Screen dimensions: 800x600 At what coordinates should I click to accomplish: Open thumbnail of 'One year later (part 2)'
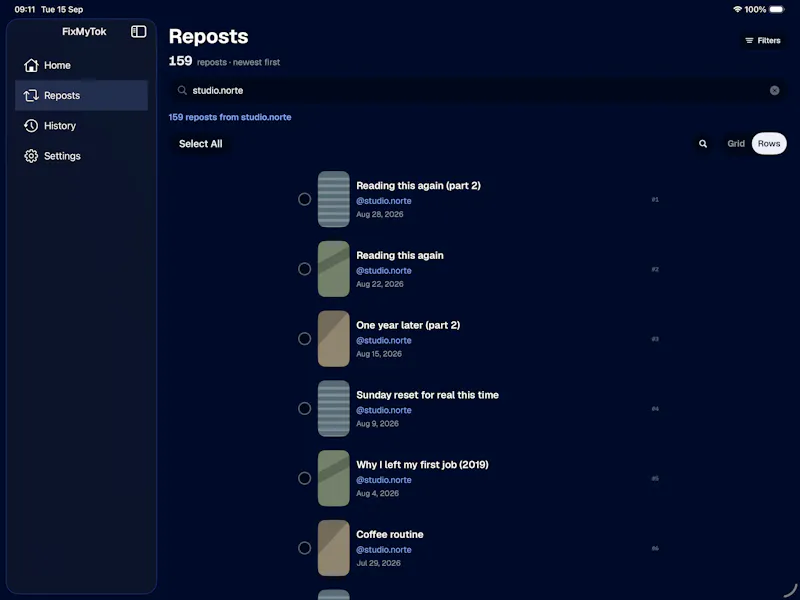334,339
